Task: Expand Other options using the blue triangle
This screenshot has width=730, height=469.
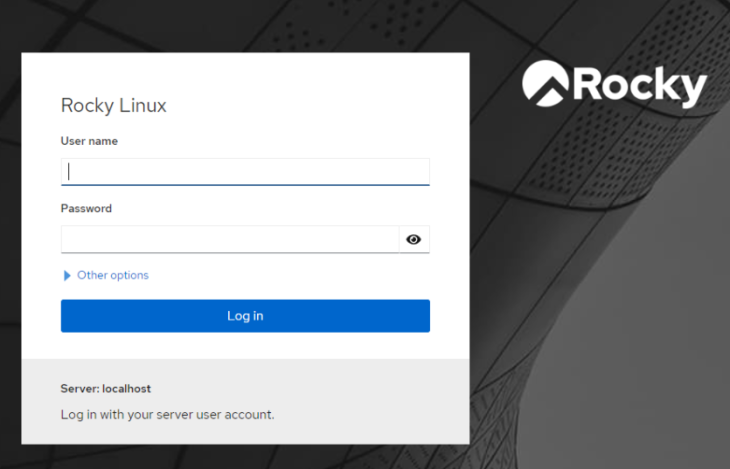Action: coord(67,276)
